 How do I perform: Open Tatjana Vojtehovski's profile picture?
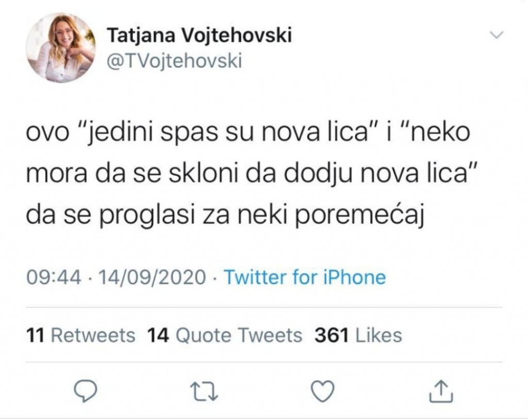[x=61, y=47]
